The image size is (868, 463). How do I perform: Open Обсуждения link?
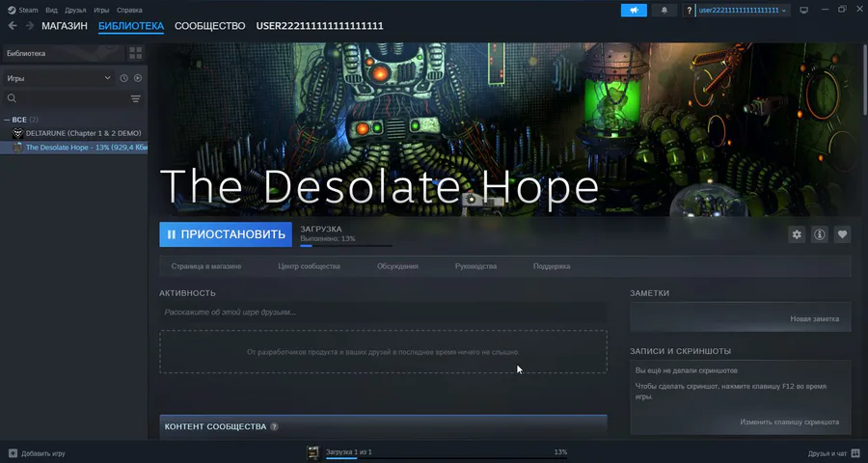[x=397, y=266]
